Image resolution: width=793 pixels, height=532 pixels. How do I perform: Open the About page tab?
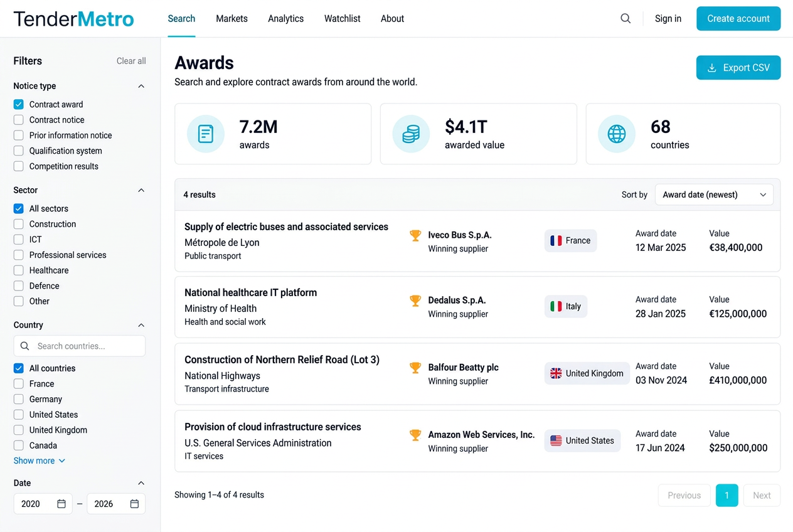392,19
